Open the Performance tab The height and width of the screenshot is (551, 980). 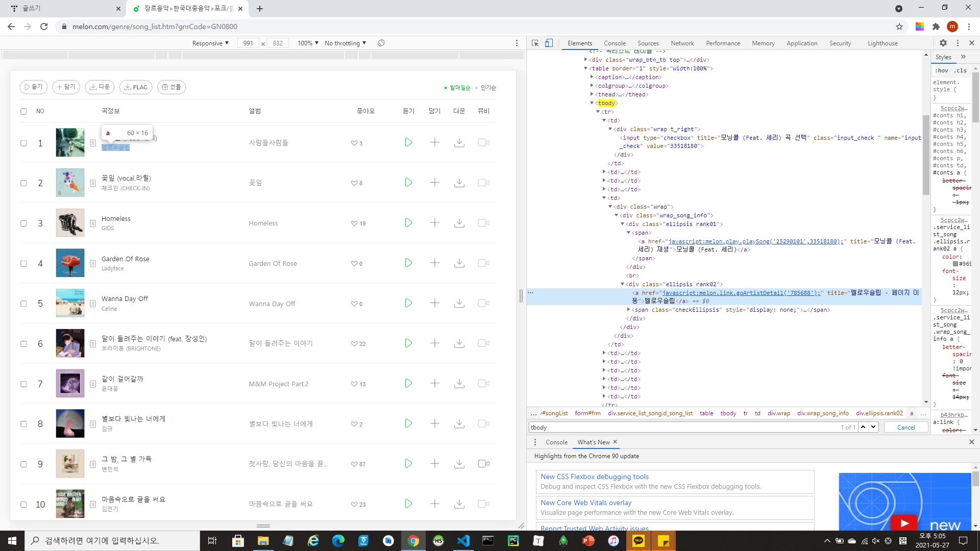click(x=723, y=43)
